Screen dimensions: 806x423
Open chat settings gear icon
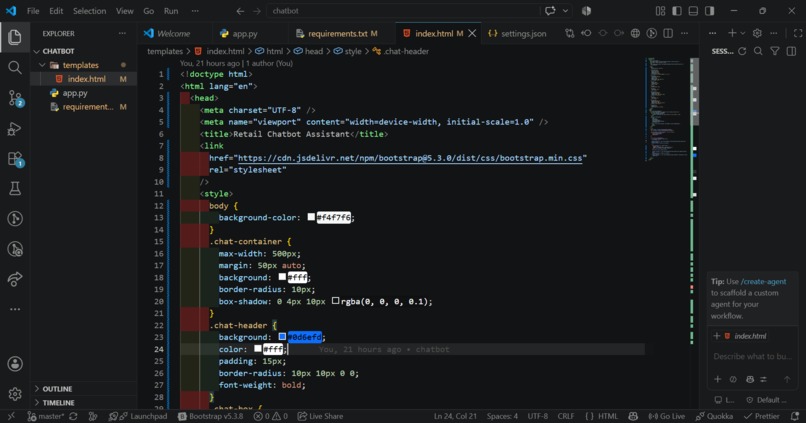point(757,33)
